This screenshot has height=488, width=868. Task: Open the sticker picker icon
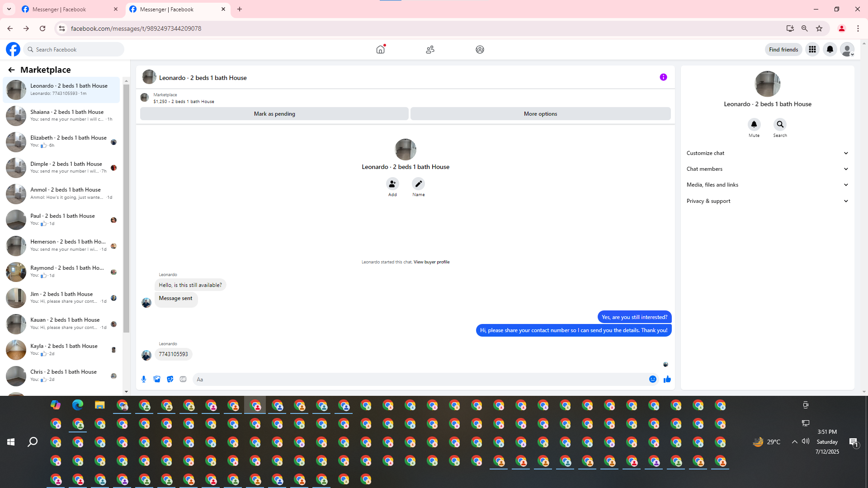[170, 379]
